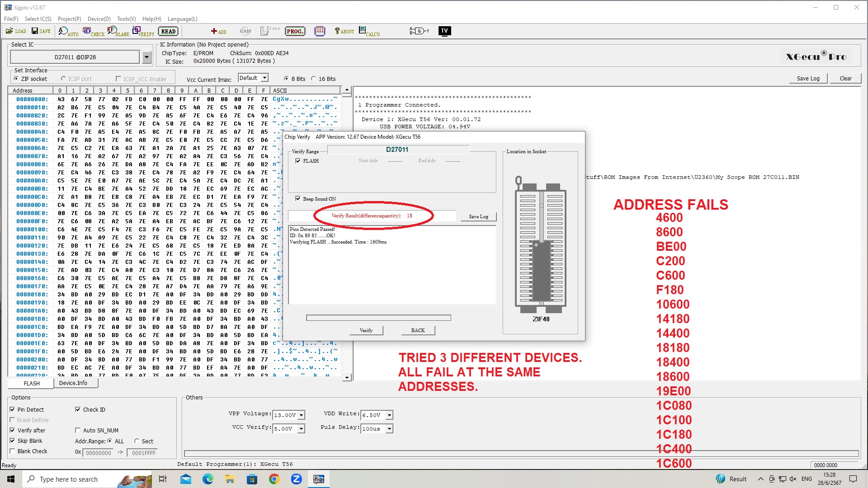This screenshot has width=868, height=488.
Task: Click the BLANK check toolbar icon
Action: point(118,31)
